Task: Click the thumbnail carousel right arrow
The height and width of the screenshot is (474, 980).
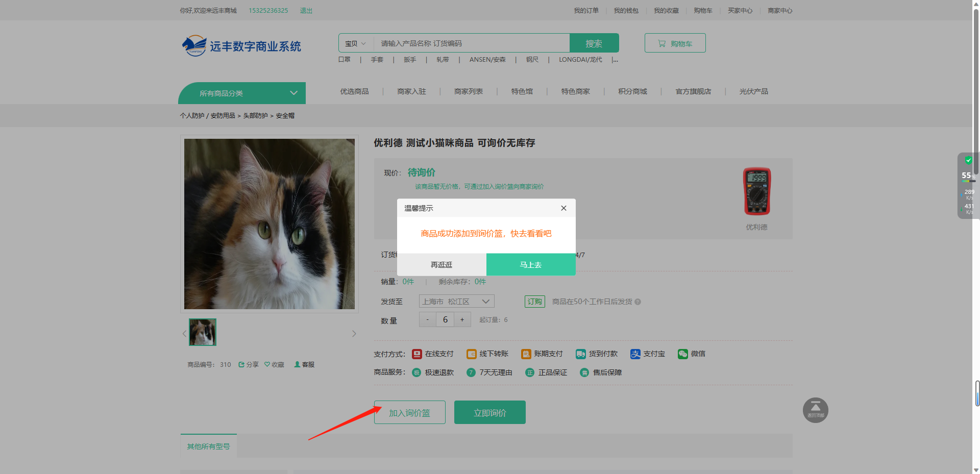Action: [x=354, y=334]
